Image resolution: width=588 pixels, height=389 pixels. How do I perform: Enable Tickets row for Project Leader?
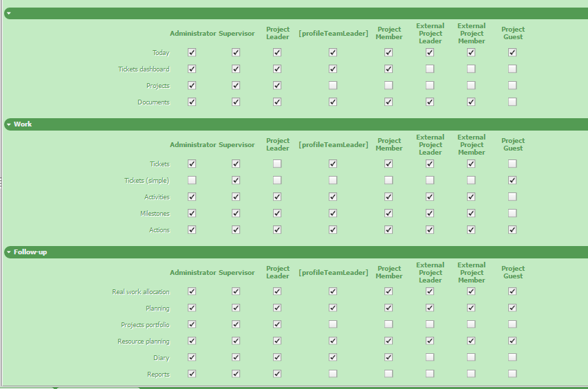(277, 164)
